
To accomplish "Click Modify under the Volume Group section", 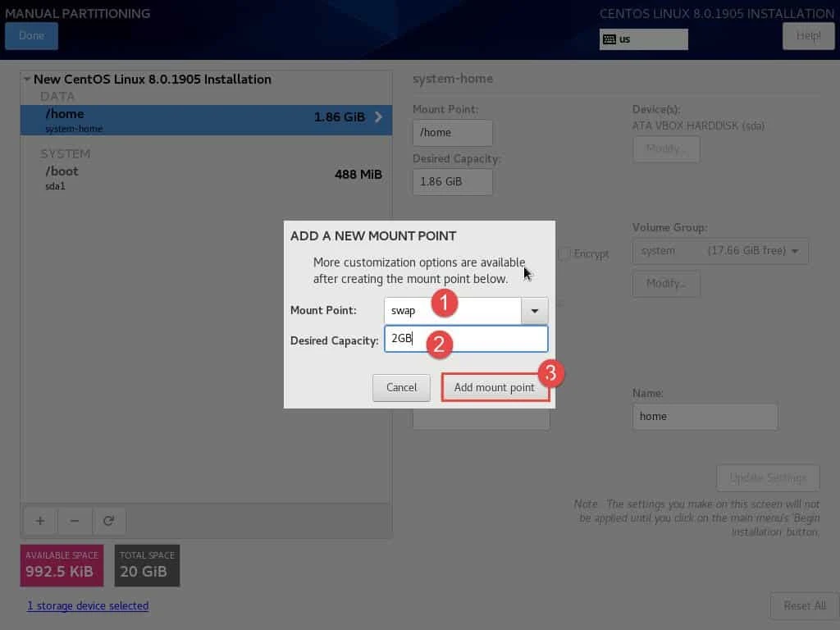I will [x=666, y=283].
